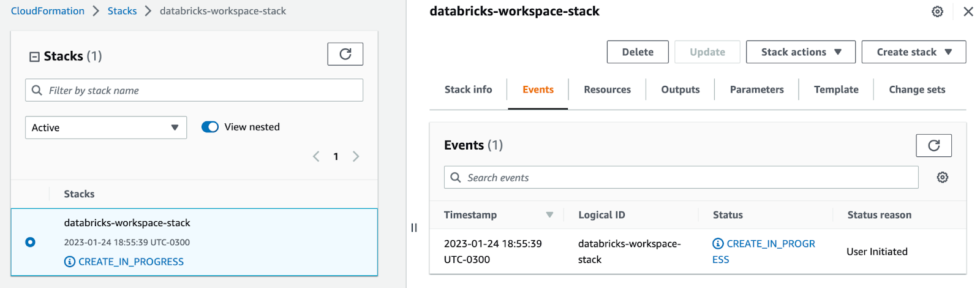Select the databricks-workspace-stack radio button

coord(30,242)
